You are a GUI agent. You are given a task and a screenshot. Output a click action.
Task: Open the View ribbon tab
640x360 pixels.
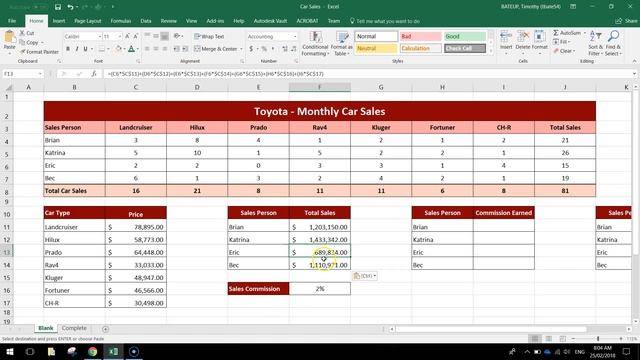tap(191, 21)
